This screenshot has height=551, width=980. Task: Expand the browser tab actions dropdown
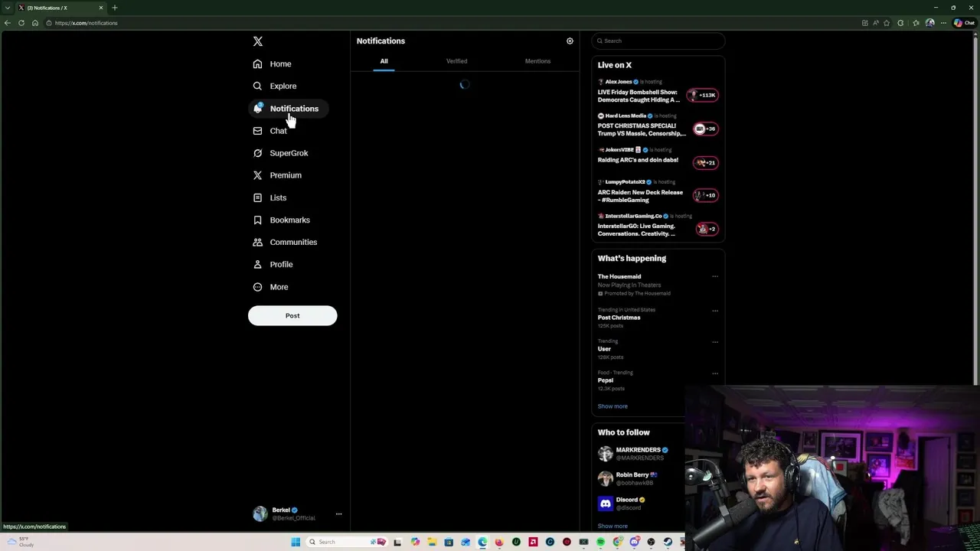pos(8,8)
